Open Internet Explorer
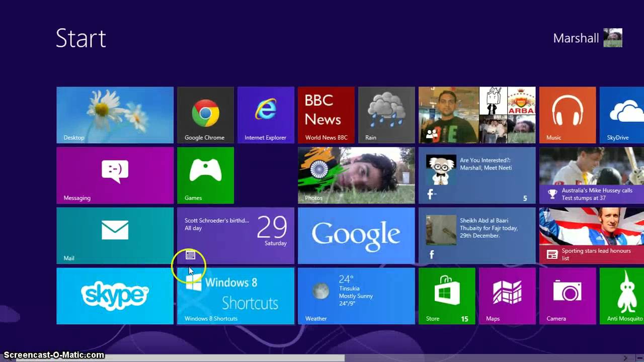 (x=266, y=115)
